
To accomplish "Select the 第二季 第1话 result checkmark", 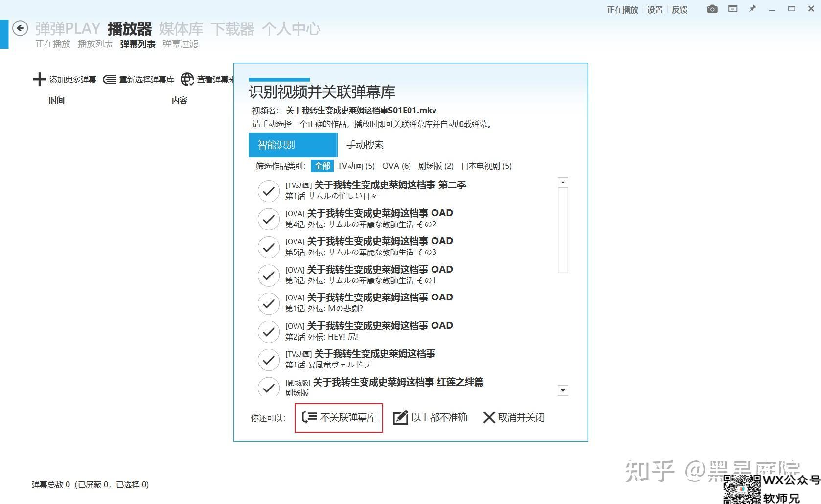I will coord(269,191).
